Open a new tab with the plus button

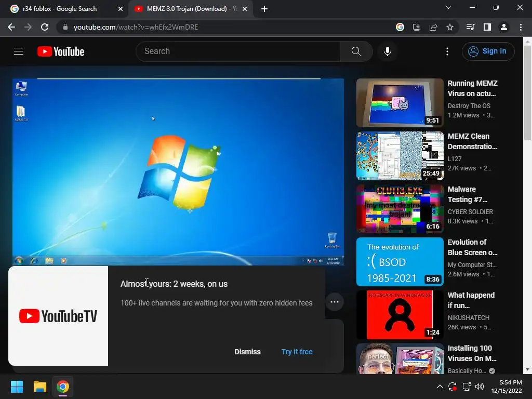coord(264,9)
